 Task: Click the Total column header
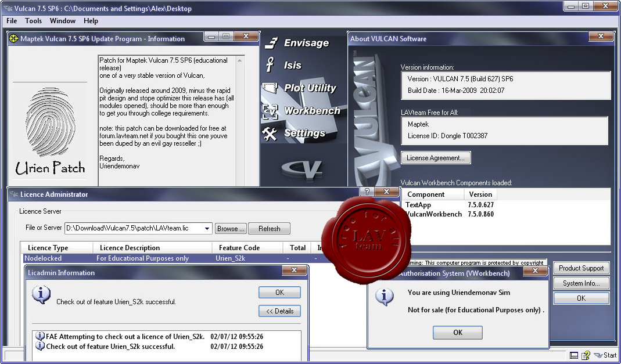click(x=297, y=248)
